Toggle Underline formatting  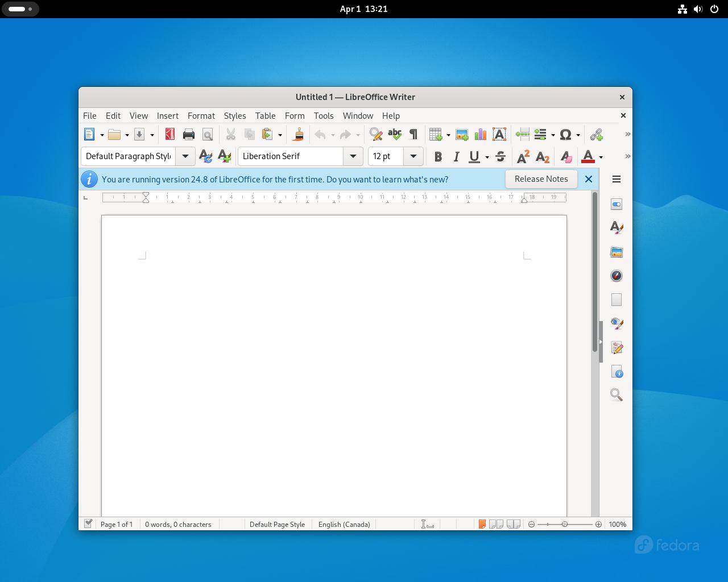click(x=474, y=156)
